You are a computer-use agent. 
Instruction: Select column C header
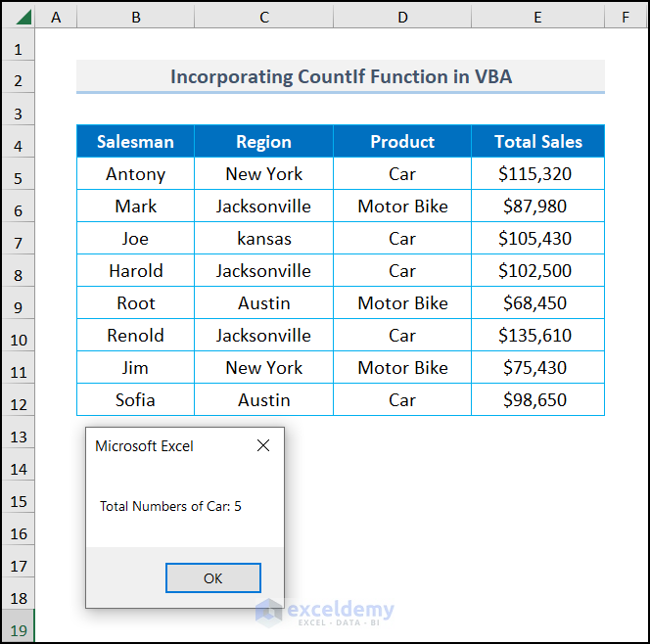tap(263, 17)
